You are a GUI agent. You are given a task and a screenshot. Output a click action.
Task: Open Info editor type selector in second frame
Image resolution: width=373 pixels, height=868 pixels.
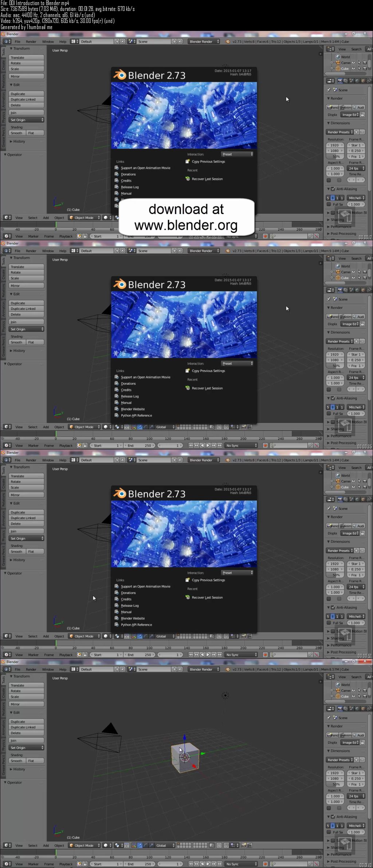tap(7, 251)
